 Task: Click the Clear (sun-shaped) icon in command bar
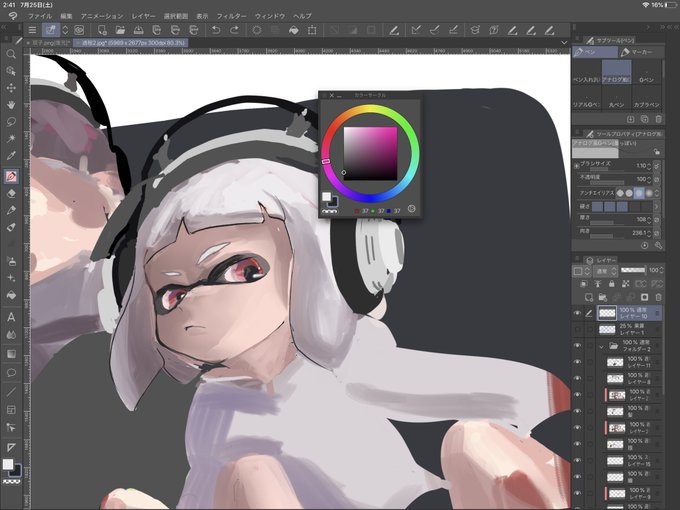pos(257,30)
